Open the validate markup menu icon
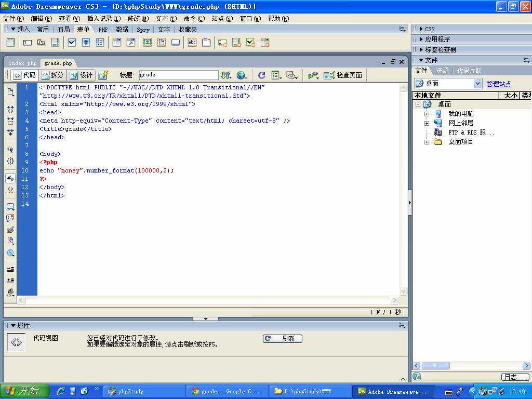532x399 pixels. (313, 75)
